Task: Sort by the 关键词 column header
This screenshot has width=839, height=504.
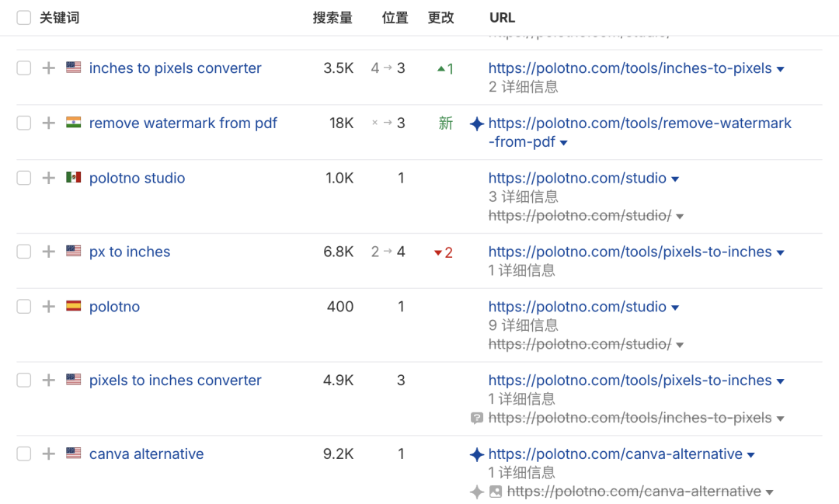Action: pyautogui.click(x=59, y=18)
